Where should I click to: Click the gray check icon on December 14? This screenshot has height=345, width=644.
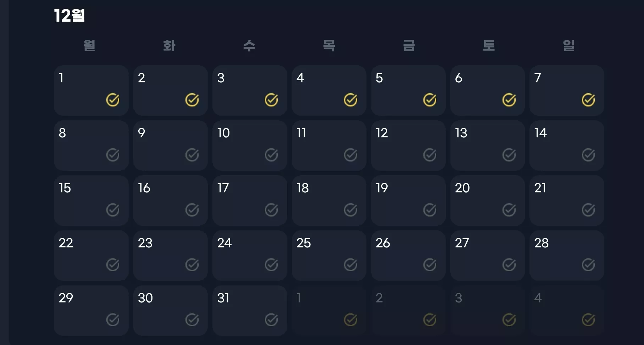588,155
